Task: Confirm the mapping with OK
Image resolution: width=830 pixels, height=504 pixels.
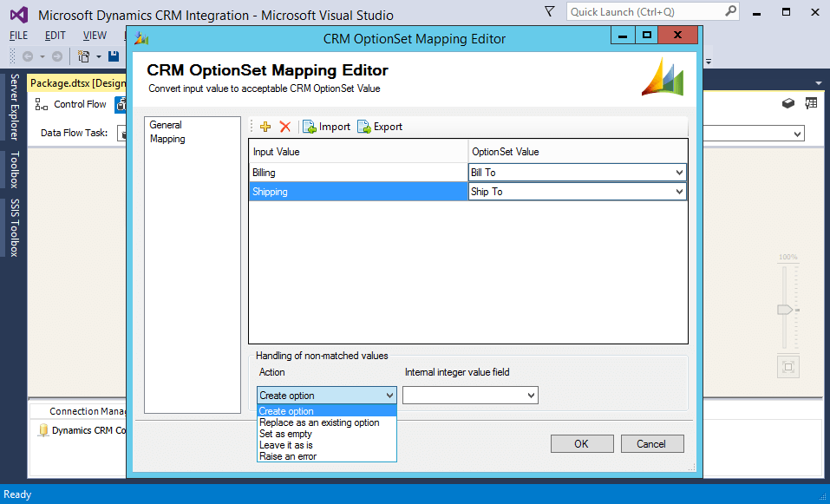Action: (582, 443)
